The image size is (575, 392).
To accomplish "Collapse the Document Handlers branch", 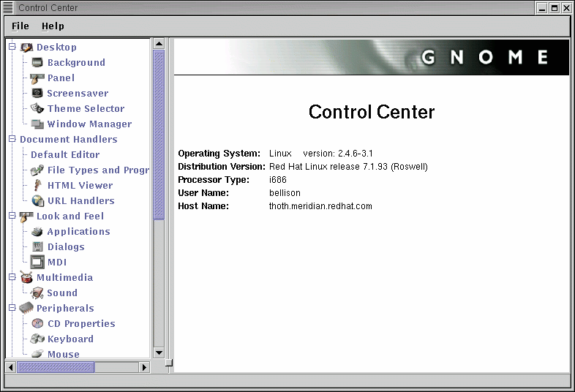I will point(12,140).
